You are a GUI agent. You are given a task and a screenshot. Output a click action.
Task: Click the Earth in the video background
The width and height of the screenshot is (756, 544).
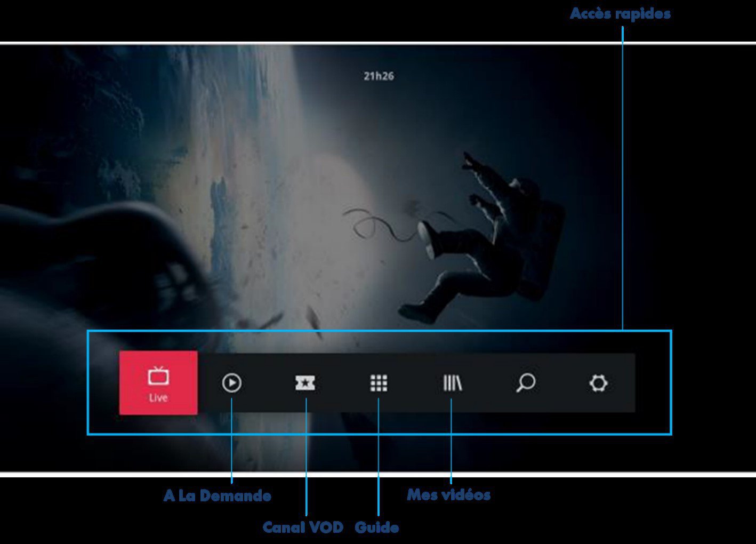click(213, 160)
